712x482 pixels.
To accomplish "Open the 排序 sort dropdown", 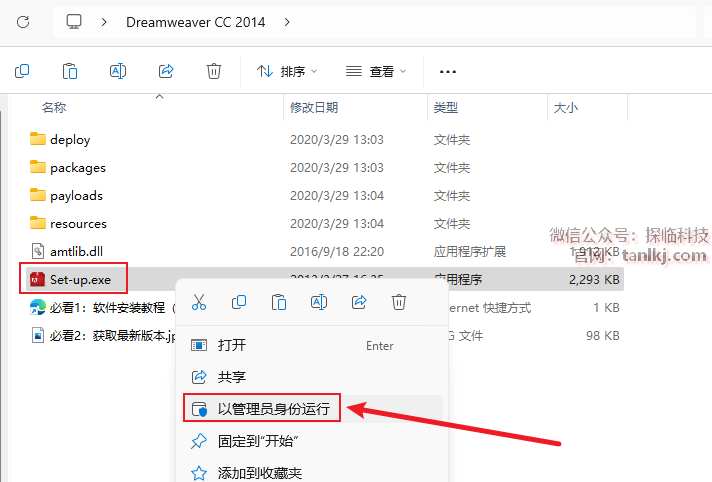I will point(287,71).
